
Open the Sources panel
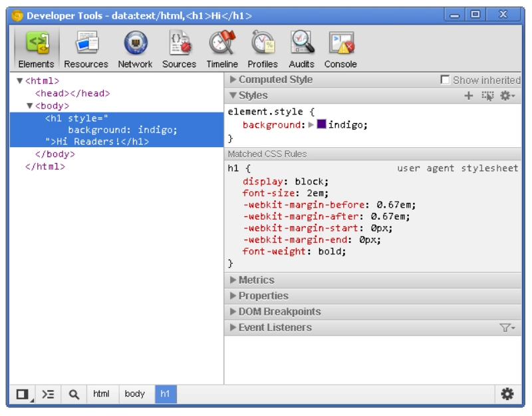(x=179, y=50)
